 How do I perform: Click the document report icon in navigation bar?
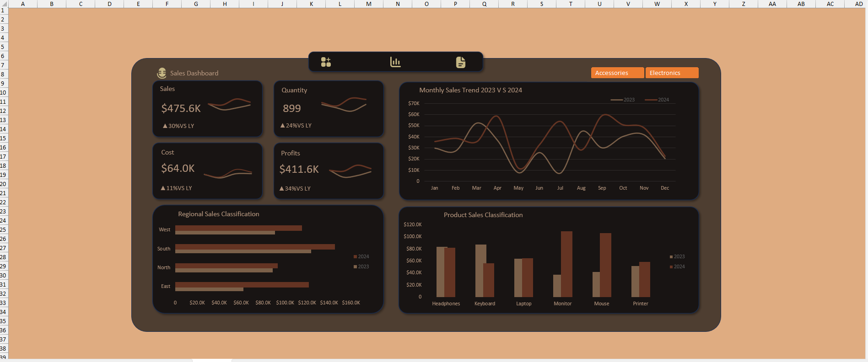tap(461, 62)
